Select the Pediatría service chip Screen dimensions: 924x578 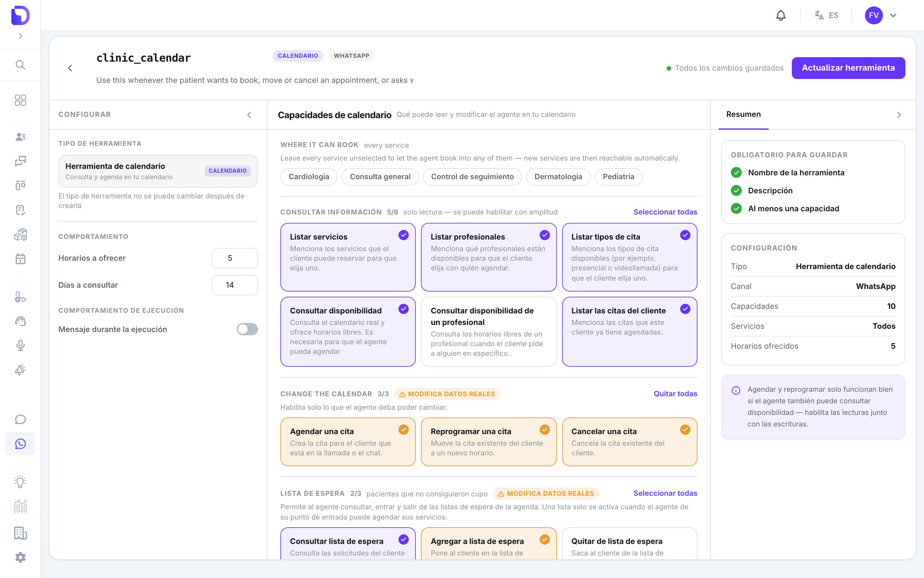coord(619,177)
